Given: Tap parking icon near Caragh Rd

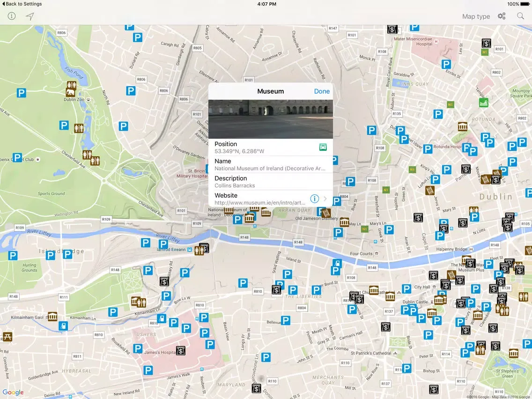Looking at the screenshot, I should pos(137,37).
